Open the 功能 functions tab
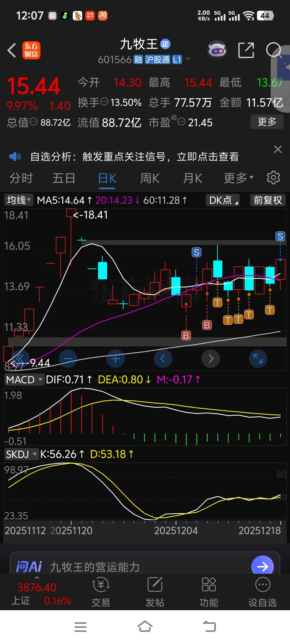Viewport: 290px width, 644px height. [x=209, y=592]
